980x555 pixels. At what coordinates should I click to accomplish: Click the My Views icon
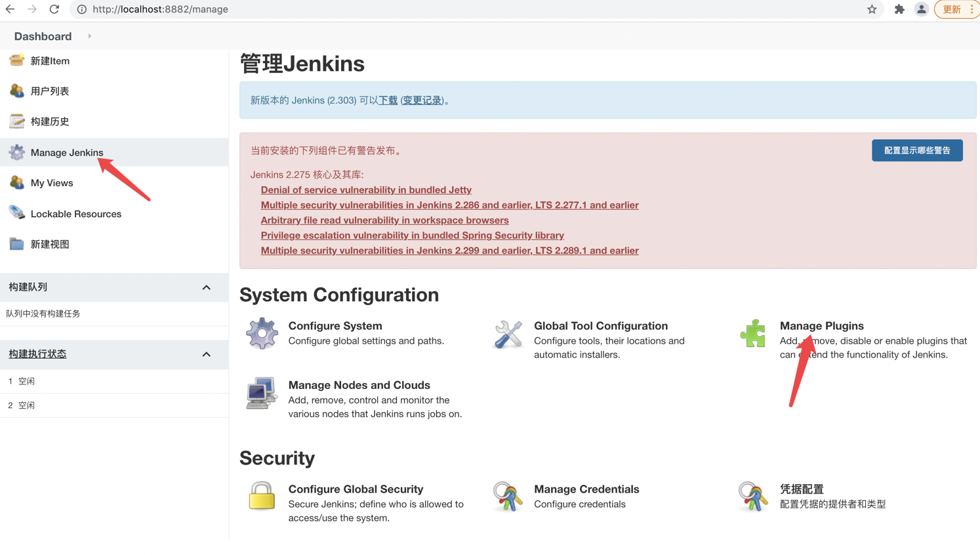16,182
